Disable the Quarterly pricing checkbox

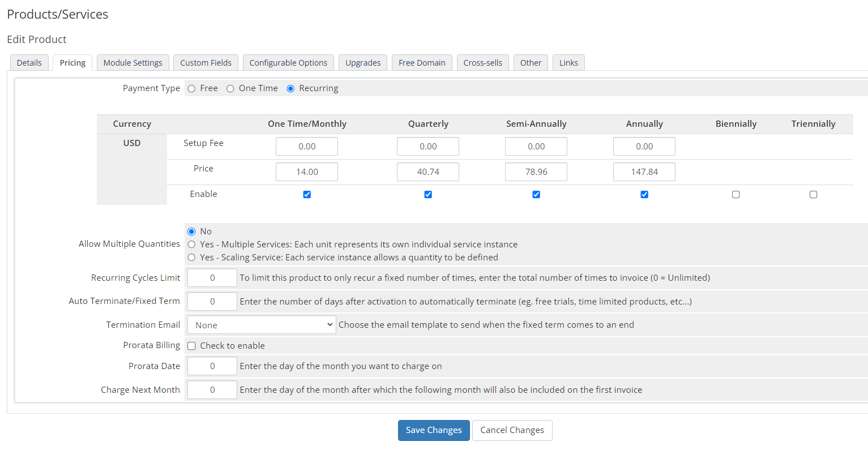[x=428, y=195]
